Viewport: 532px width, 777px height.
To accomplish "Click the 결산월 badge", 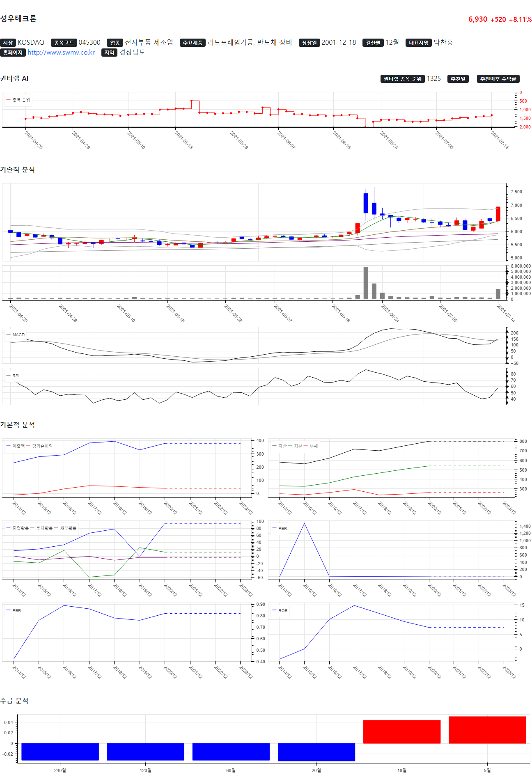I will pos(373,43).
